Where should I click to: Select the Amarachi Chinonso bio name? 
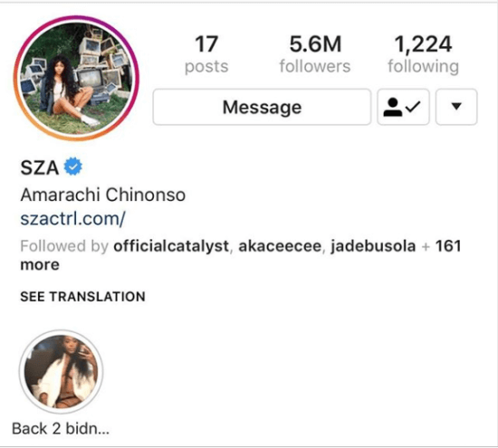pyautogui.click(x=103, y=195)
